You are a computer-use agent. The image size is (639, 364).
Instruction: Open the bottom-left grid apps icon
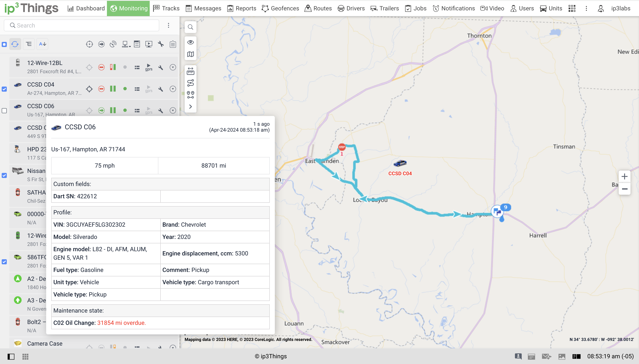pos(25,357)
